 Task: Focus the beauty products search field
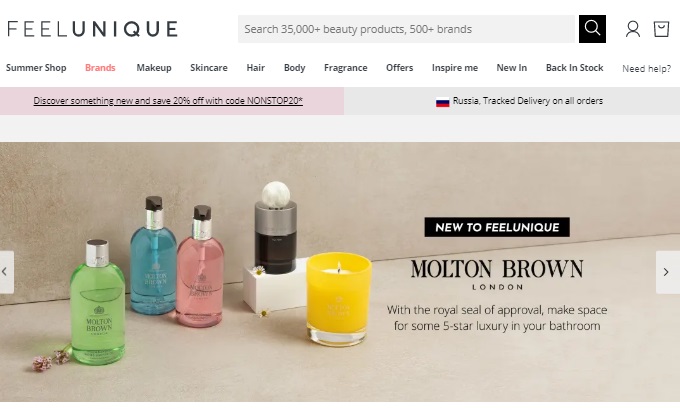coord(406,29)
